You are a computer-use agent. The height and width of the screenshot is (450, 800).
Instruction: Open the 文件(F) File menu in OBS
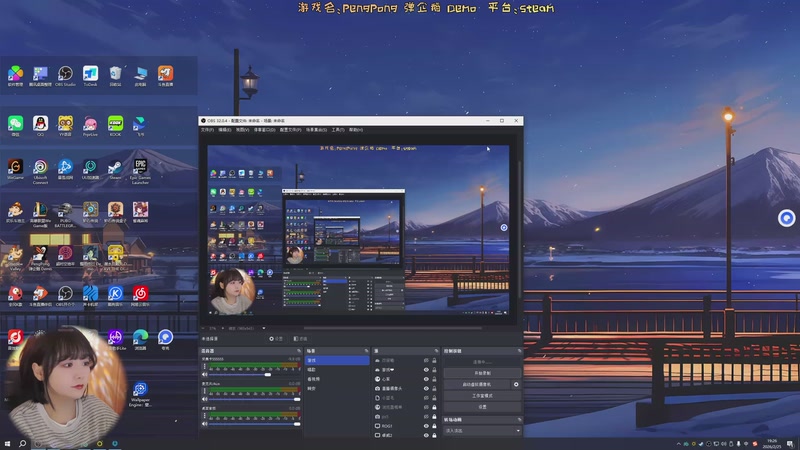tap(207, 130)
